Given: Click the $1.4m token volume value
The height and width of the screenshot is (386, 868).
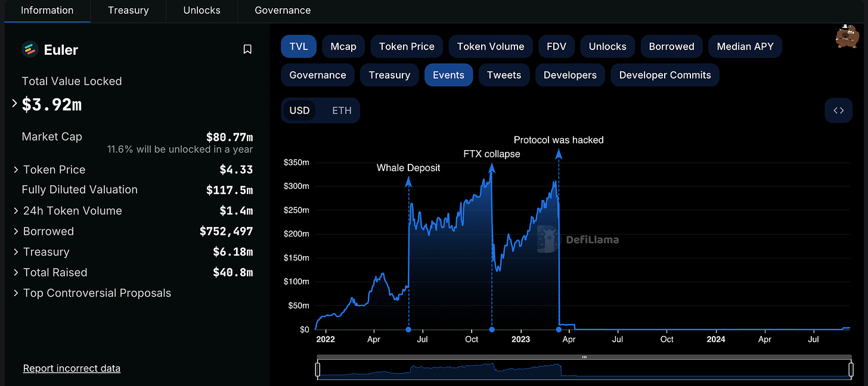Looking at the screenshot, I should tap(236, 211).
